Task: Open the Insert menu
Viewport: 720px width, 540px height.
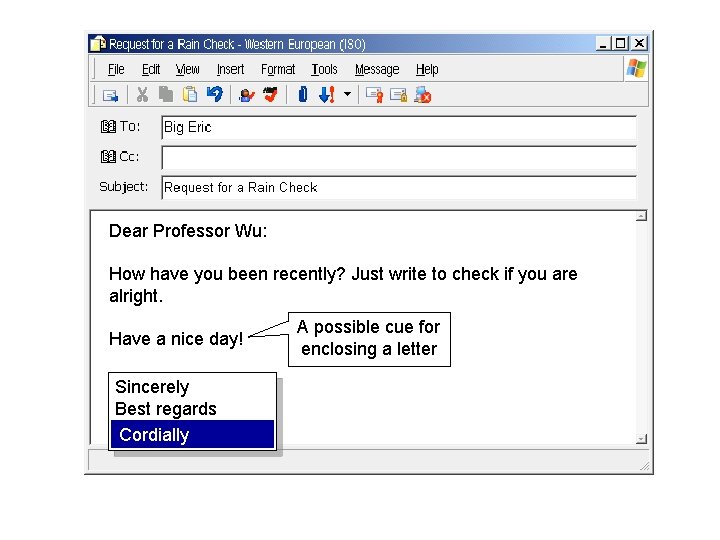Action: [x=230, y=69]
